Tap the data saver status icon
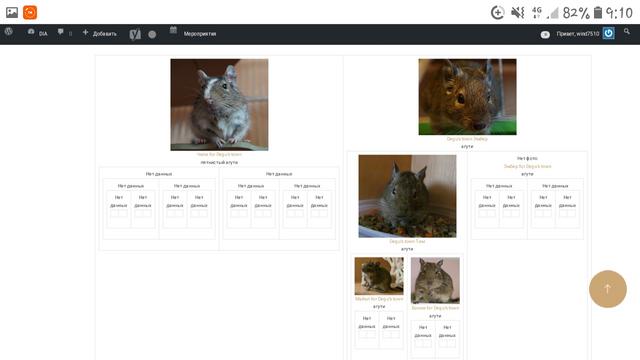This screenshot has width=640, height=360. 498,13
